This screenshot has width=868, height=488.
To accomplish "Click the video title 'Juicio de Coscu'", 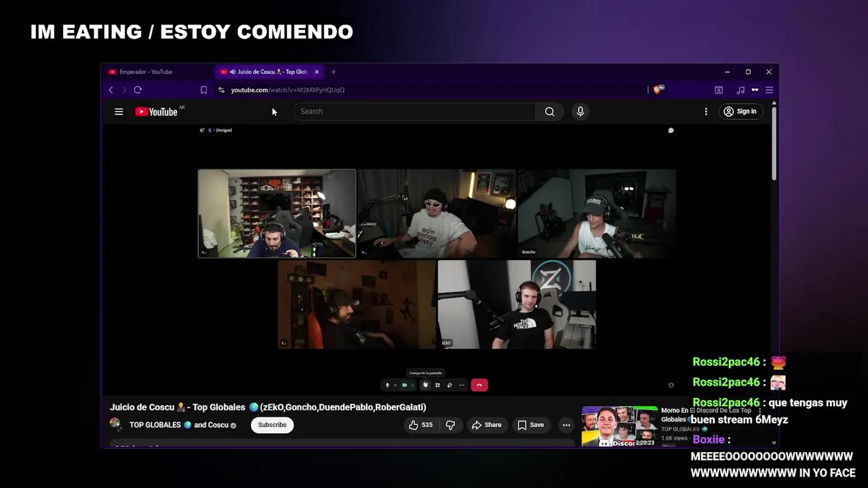I will point(268,407).
